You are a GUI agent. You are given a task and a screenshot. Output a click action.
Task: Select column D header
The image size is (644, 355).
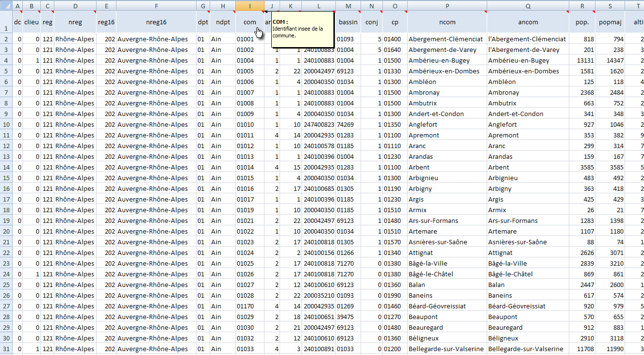click(x=75, y=5)
